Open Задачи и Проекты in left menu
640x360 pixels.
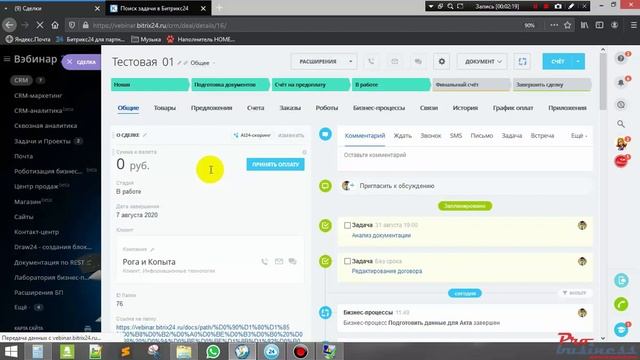[42, 141]
